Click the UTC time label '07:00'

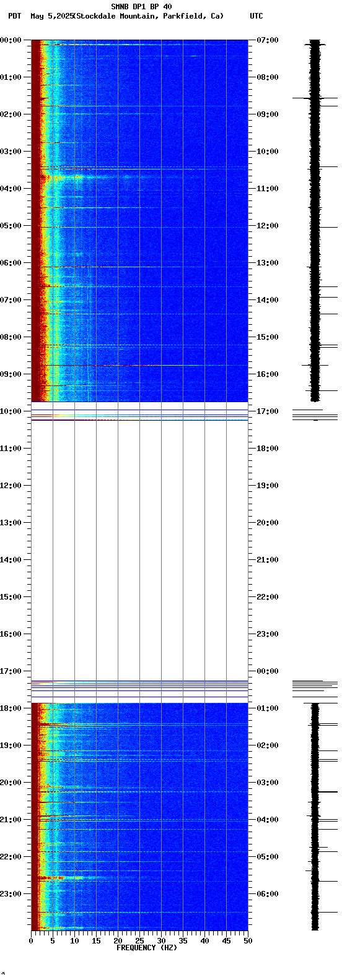pos(267,40)
